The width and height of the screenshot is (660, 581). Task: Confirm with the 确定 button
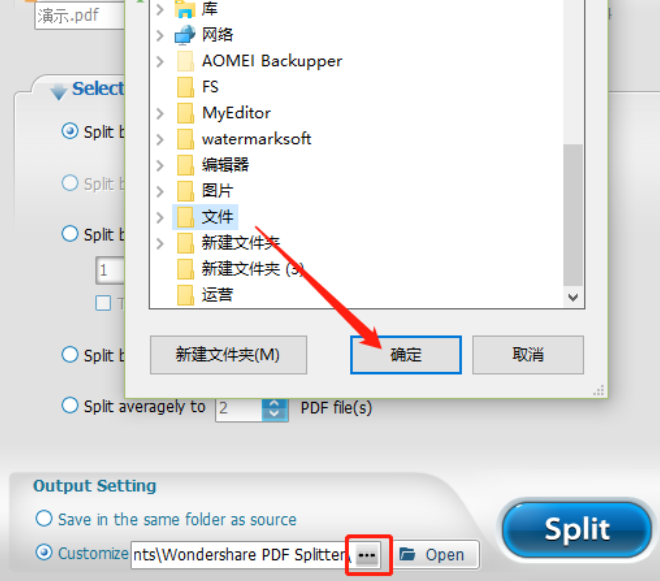[406, 355]
